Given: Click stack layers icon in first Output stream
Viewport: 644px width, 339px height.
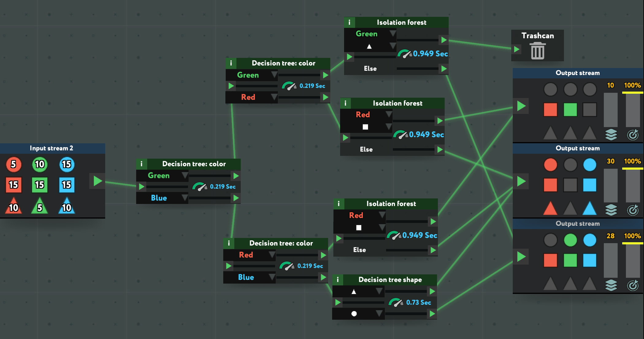Looking at the screenshot, I should (611, 134).
